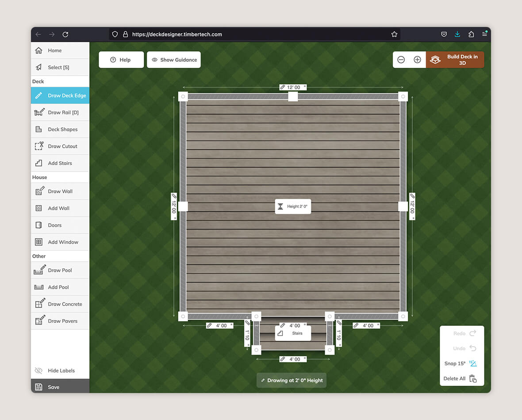Image resolution: width=522 pixels, height=420 pixels.
Task: Click the Build Deck in 3D button
Action: [x=455, y=59]
